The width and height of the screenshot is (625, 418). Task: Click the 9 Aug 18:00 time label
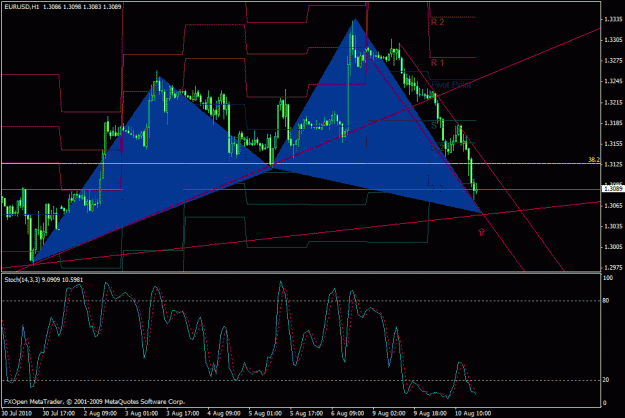pos(430,413)
